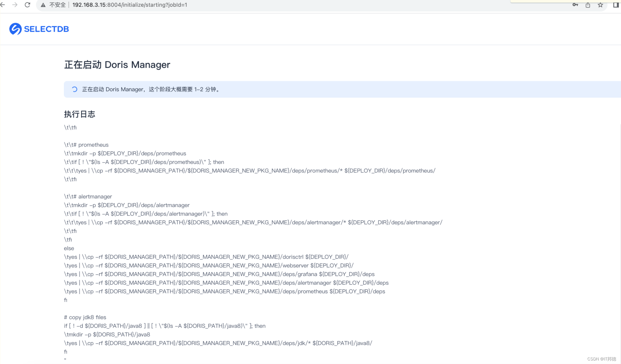Viewport: 621px width, 364px height.
Task: Click the log line '\t\t# prometheus'
Action: coord(86,145)
